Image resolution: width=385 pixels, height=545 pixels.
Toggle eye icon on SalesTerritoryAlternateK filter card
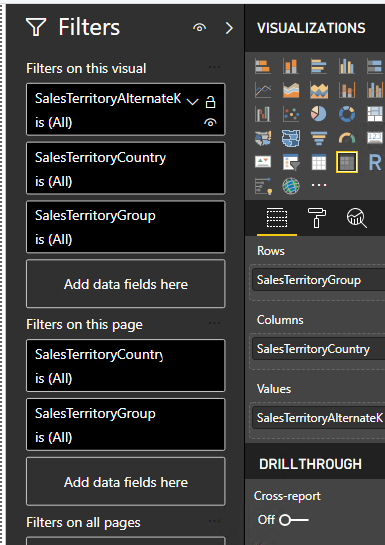[x=210, y=122]
